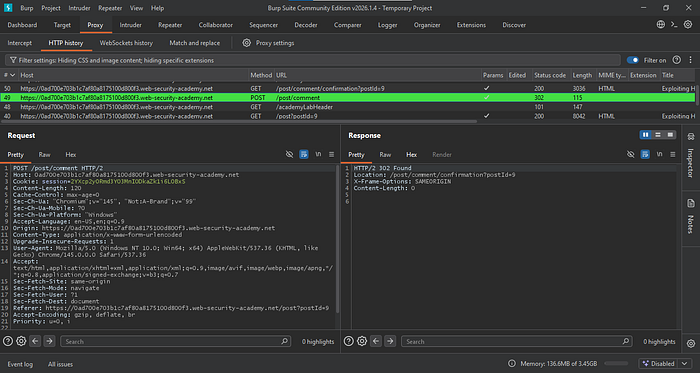
Task: Toggle request line wrap \n icon
Action: [x=318, y=154]
